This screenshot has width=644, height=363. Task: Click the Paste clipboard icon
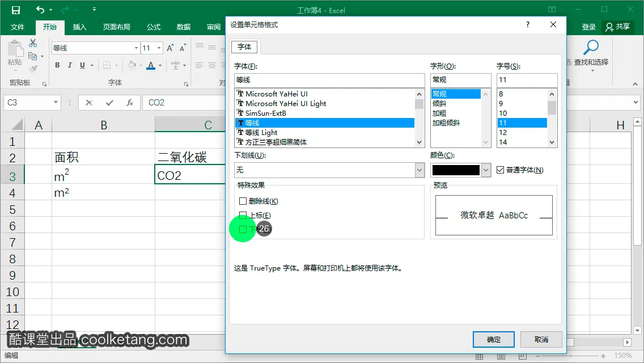tap(15, 49)
